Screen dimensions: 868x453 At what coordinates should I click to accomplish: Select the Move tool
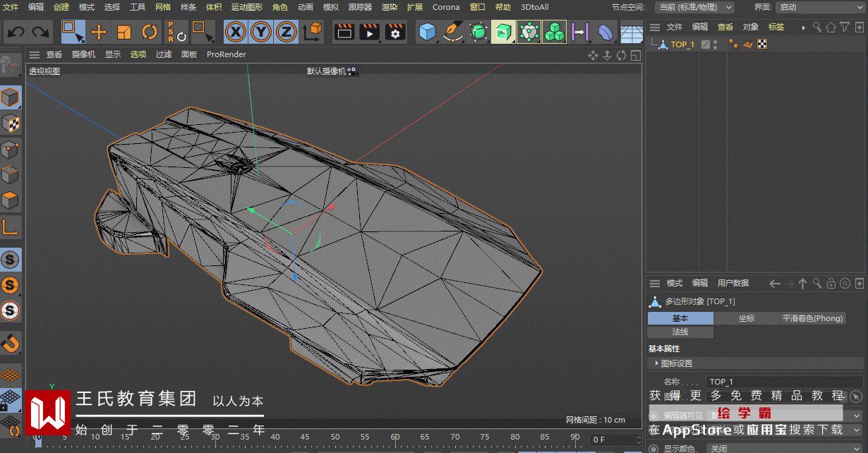99,32
